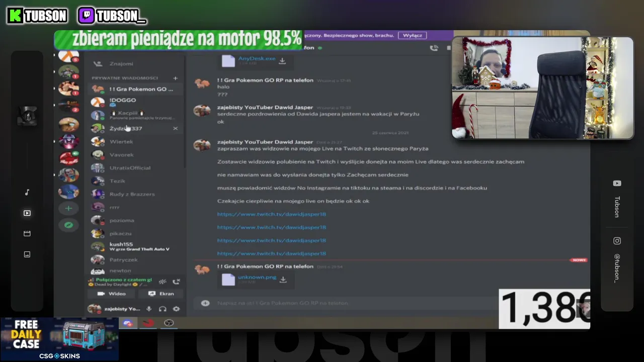Download the unknown.png attachment
Screen dimensions: 644x362
tap(283, 279)
